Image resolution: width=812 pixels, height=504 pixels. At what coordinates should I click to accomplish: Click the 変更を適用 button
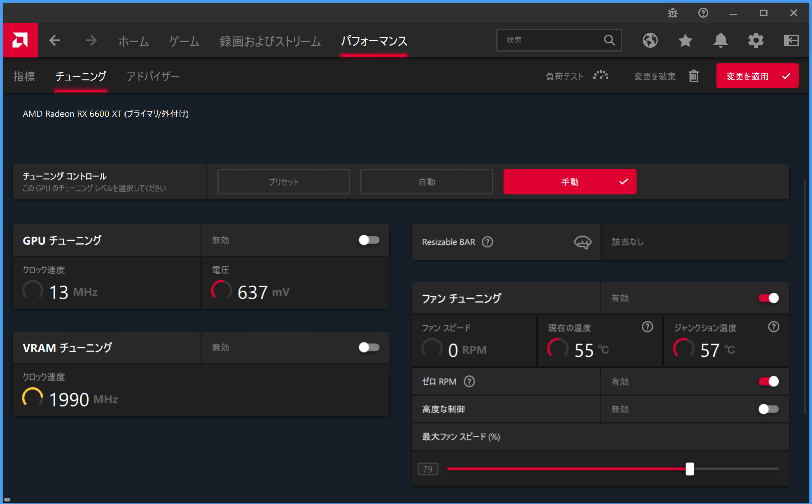click(x=758, y=76)
